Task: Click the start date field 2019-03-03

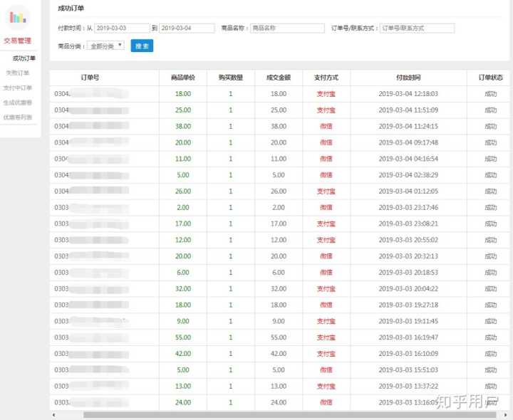Action: pyautogui.click(x=122, y=28)
